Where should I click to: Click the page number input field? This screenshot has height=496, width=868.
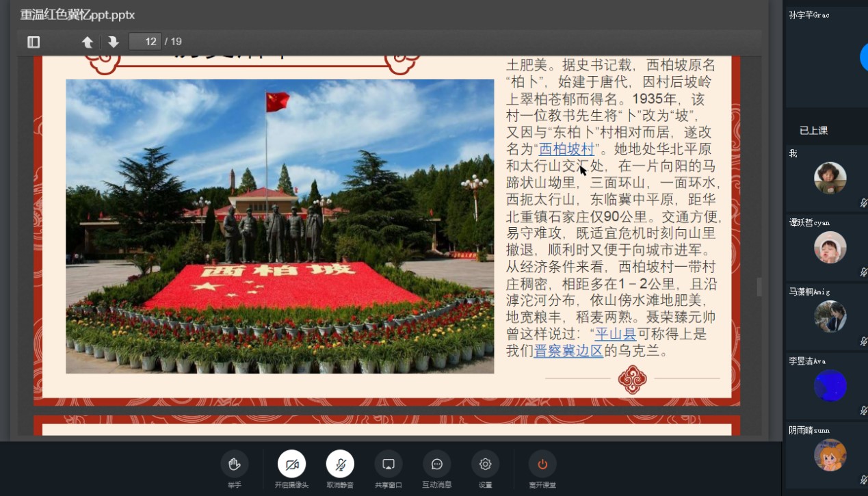(145, 42)
